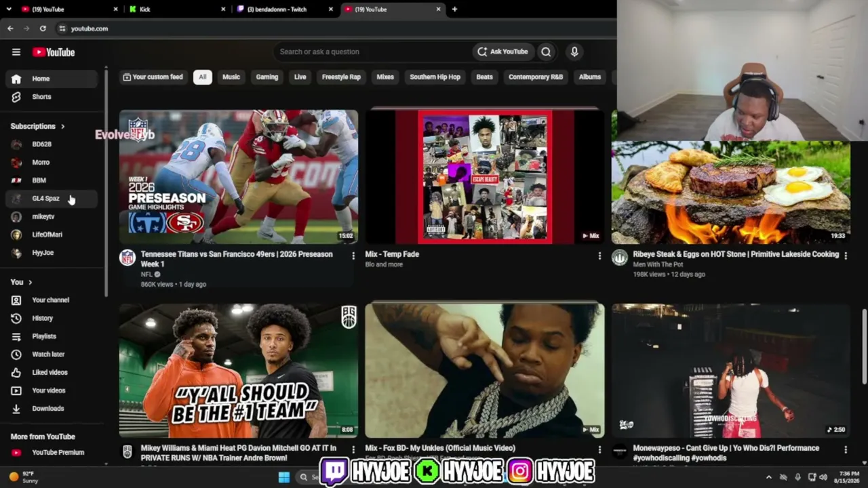The image size is (868, 488).
Task: Open Your custom feed
Action: click(x=153, y=77)
